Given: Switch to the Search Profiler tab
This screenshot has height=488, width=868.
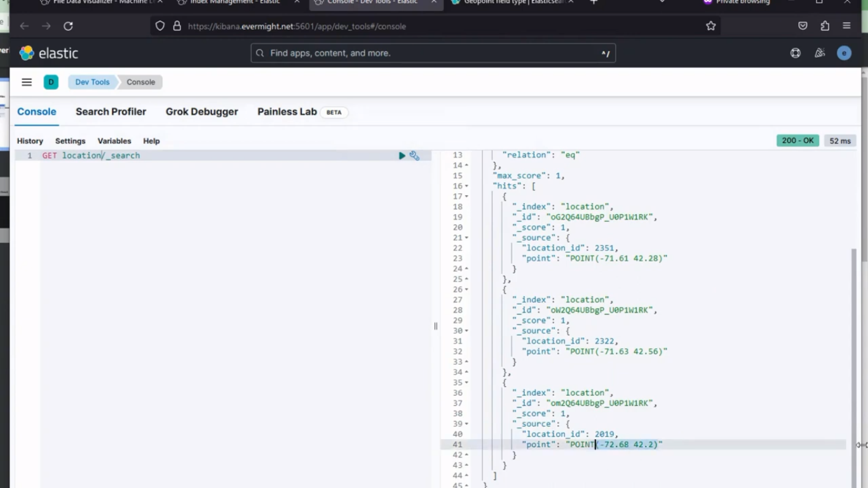Looking at the screenshot, I should [x=111, y=112].
